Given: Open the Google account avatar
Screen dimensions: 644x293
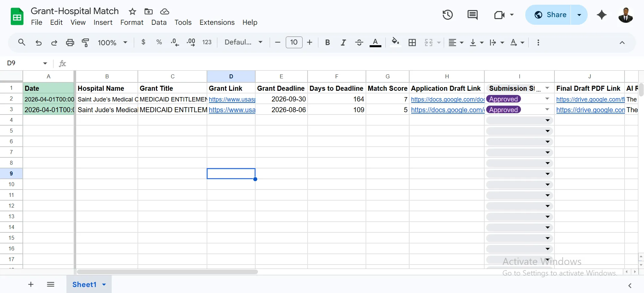Looking at the screenshot, I should click(x=626, y=15).
